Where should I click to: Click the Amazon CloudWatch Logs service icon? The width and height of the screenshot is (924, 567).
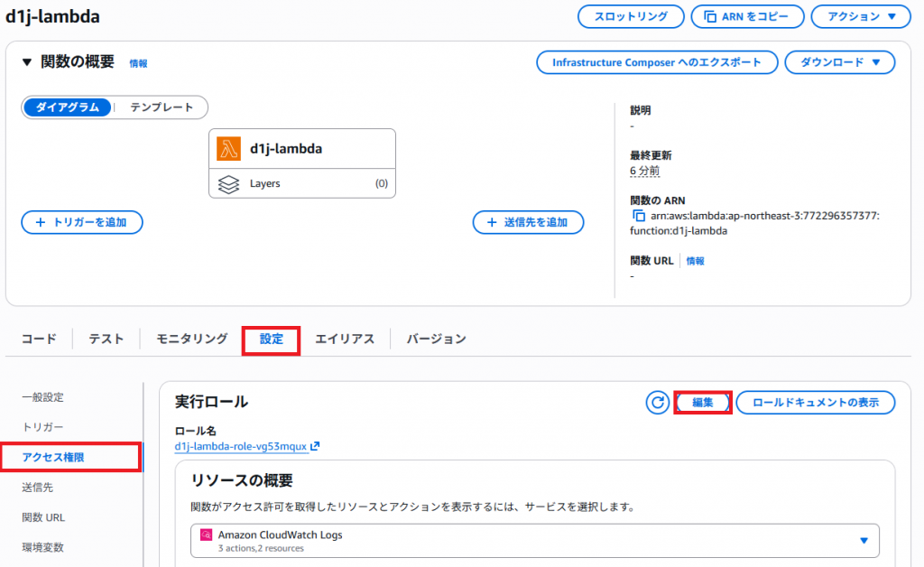click(x=206, y=535)
